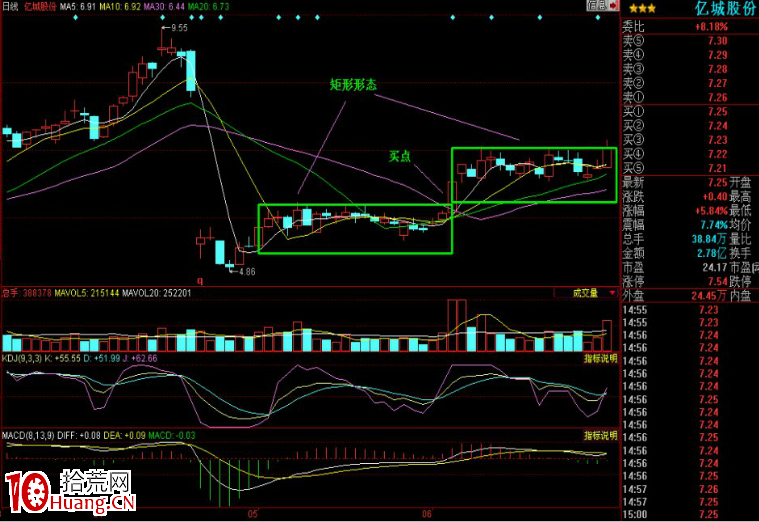Select the MA30: 6.44 indicator label
Image resolution: width=759 pixels, height=522 pixels.
164,6
